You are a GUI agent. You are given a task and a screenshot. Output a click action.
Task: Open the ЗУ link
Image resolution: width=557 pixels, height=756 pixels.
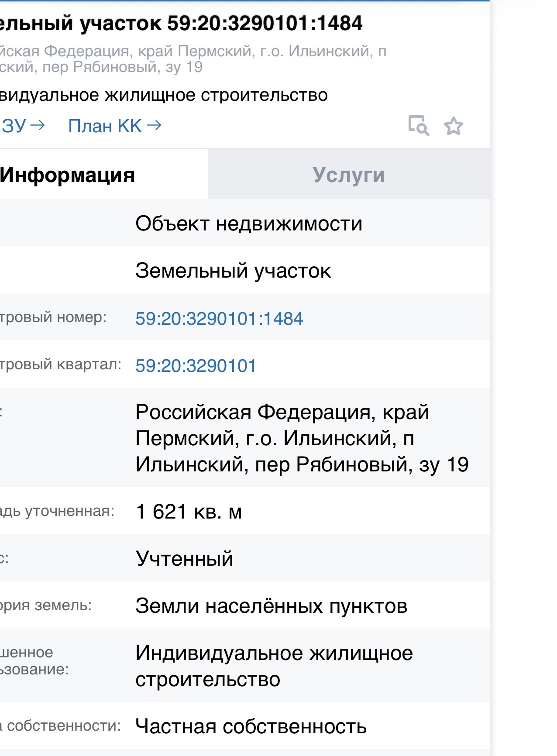pos(15,126)
